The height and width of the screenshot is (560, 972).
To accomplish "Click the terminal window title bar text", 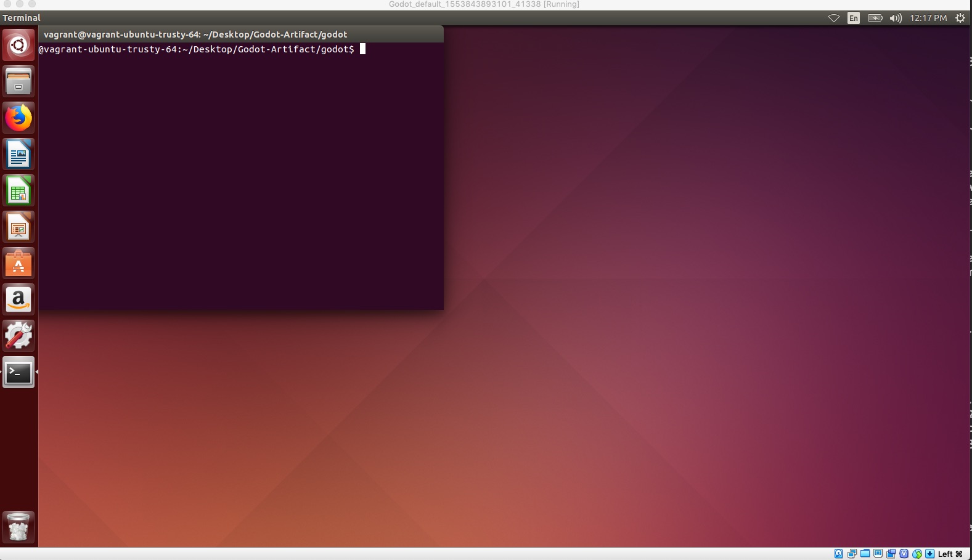I will click(x=195, y=34).
